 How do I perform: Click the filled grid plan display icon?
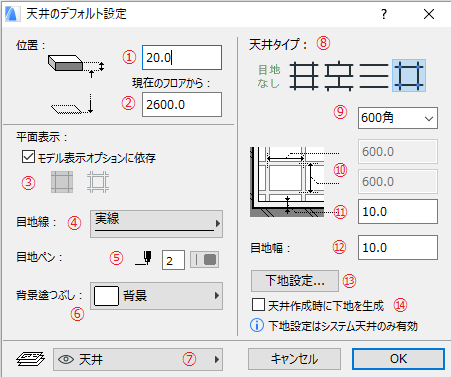coord(62,182)
